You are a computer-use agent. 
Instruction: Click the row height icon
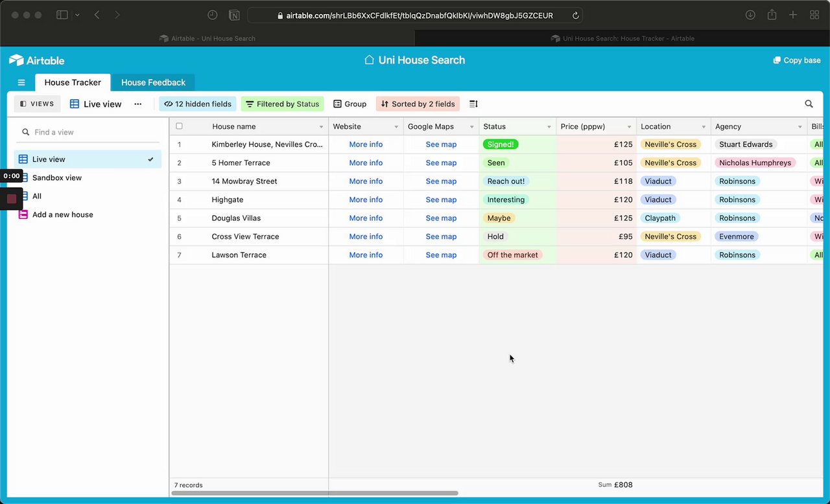pos(473,104)
